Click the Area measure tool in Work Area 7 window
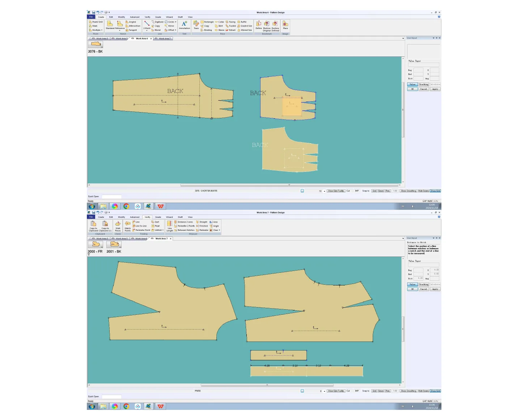 214,222
